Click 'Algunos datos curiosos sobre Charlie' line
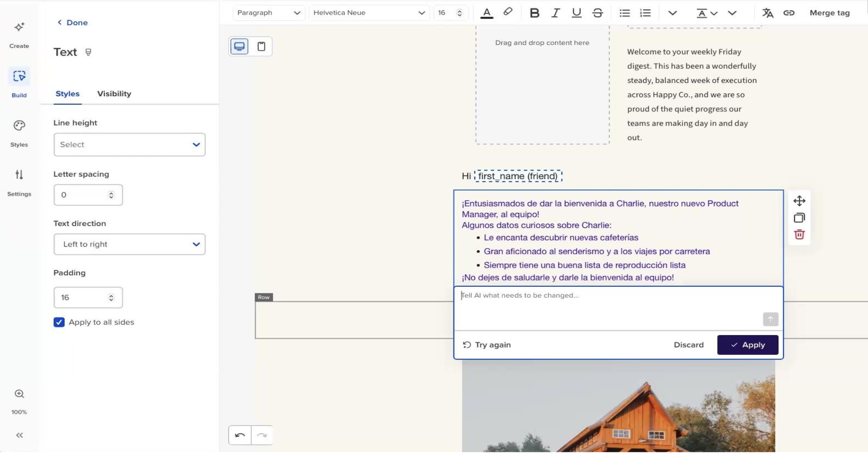The width and height of the screenshot is (868, 453). pos(536,225)
